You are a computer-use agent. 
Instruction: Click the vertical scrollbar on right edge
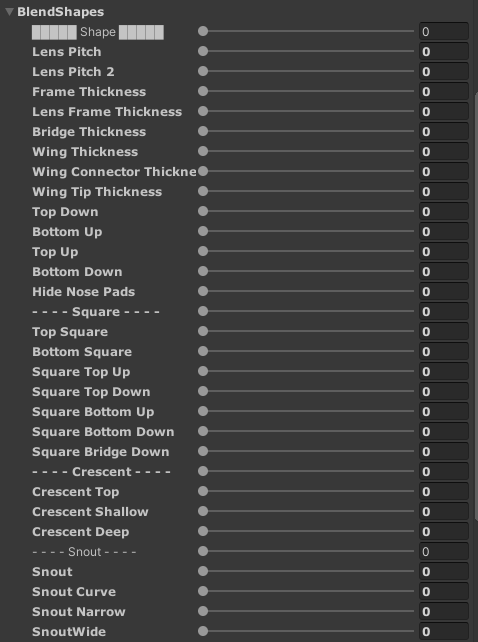coord(476,305)
